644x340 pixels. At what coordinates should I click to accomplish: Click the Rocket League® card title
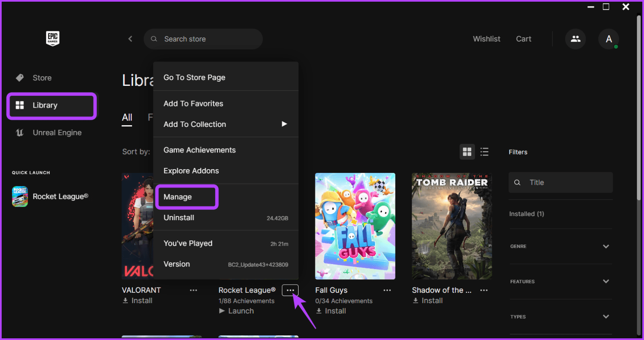click(247, 290)
